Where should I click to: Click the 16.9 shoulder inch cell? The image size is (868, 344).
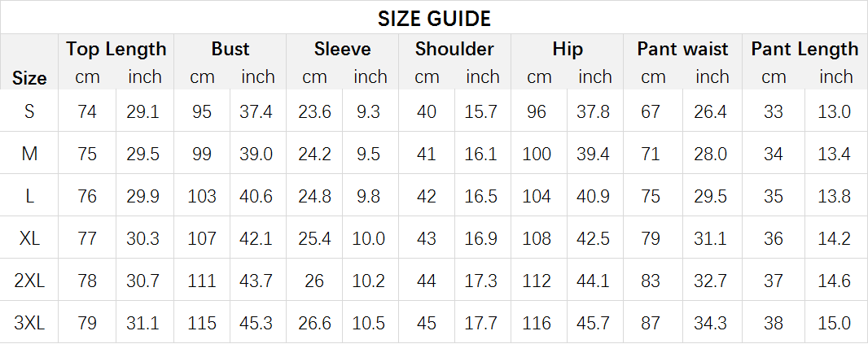480,237
